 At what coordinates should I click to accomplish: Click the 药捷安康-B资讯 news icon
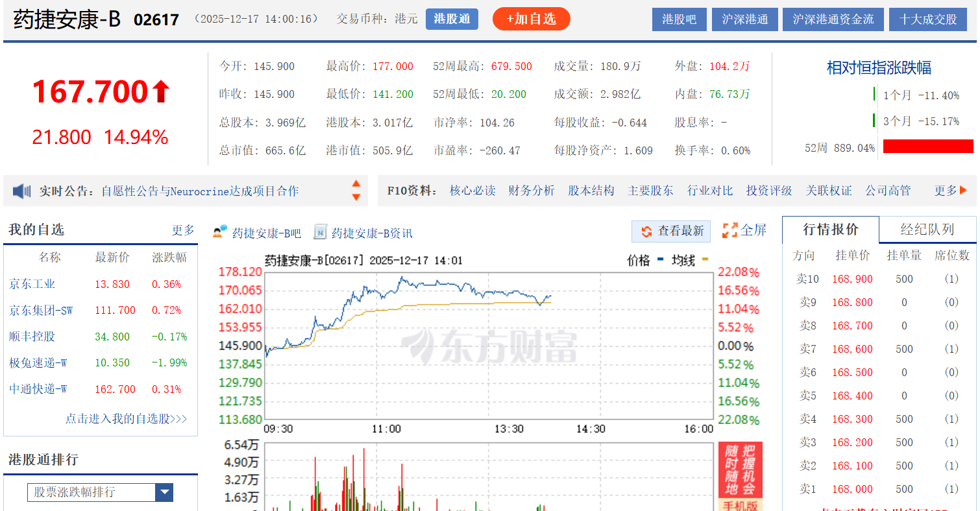[x=320, y=232]
